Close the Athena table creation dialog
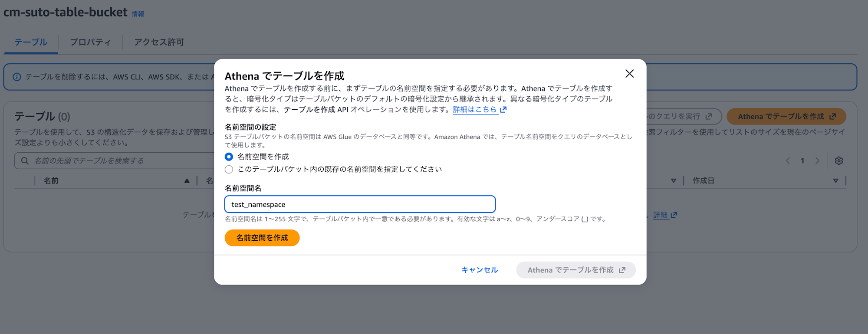Viewport: 868px width, 334px height. pyautogui.click(x=629, y=74)
